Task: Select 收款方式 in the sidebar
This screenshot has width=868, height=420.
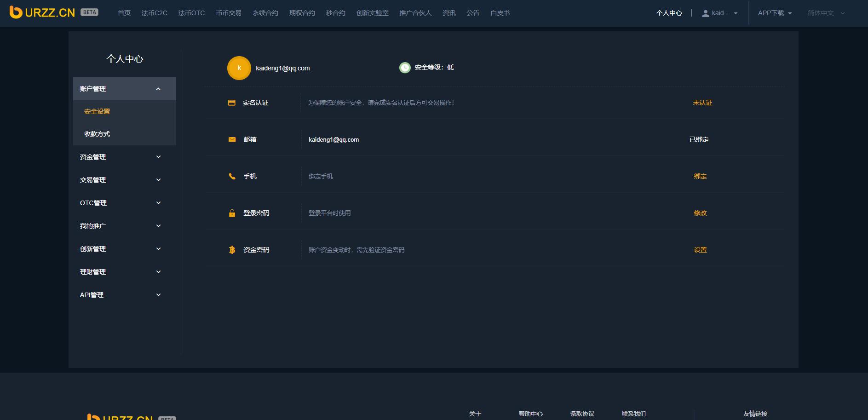Action: coord(97,134)
